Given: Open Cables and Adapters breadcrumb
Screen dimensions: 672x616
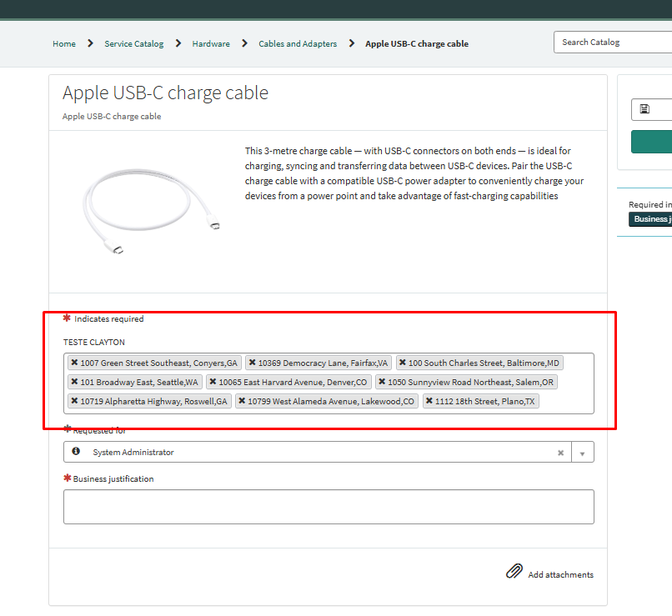Looking at the screenshot, I should [x=298, y=43].
